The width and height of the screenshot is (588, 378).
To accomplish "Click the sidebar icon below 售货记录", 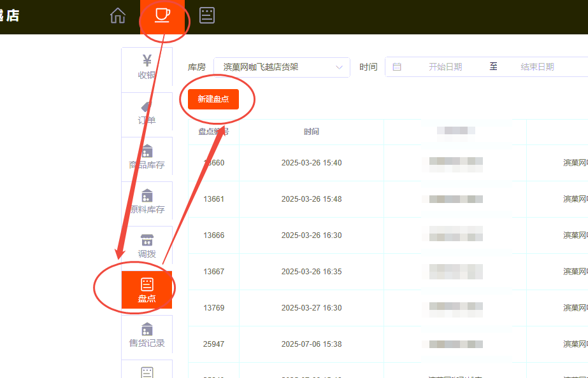I will point(147,370).
